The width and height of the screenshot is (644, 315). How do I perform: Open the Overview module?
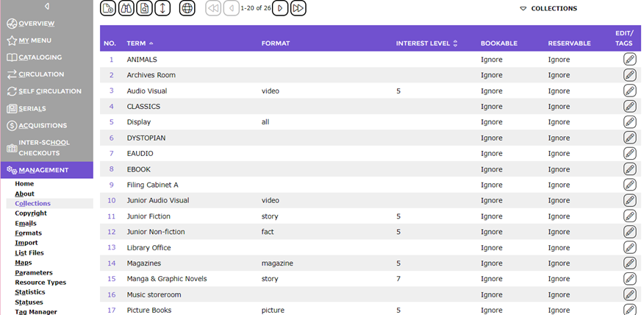(31, 24)
